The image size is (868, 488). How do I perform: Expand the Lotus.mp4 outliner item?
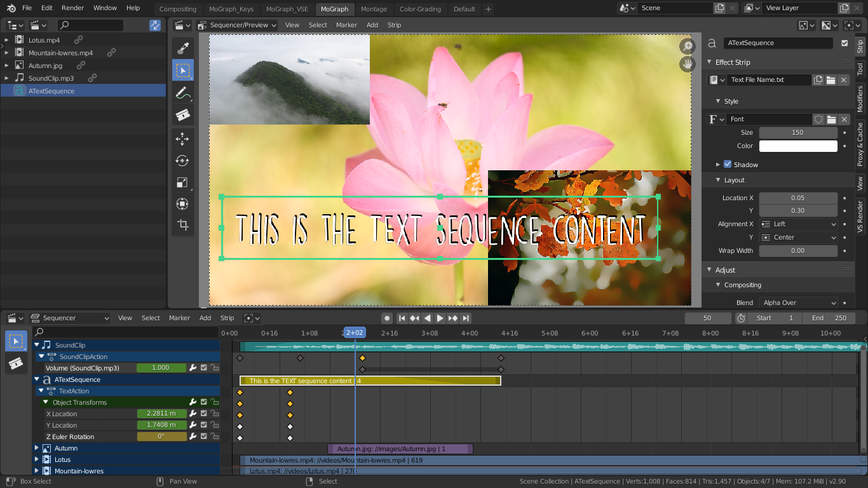pyautogui.click(x=6, y=40)
